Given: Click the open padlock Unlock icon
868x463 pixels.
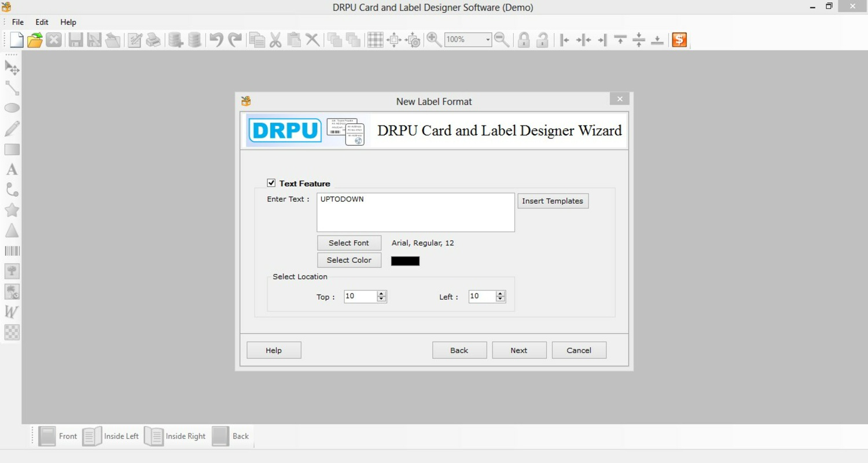Looking at the screenshot, I should coord(542,39).
